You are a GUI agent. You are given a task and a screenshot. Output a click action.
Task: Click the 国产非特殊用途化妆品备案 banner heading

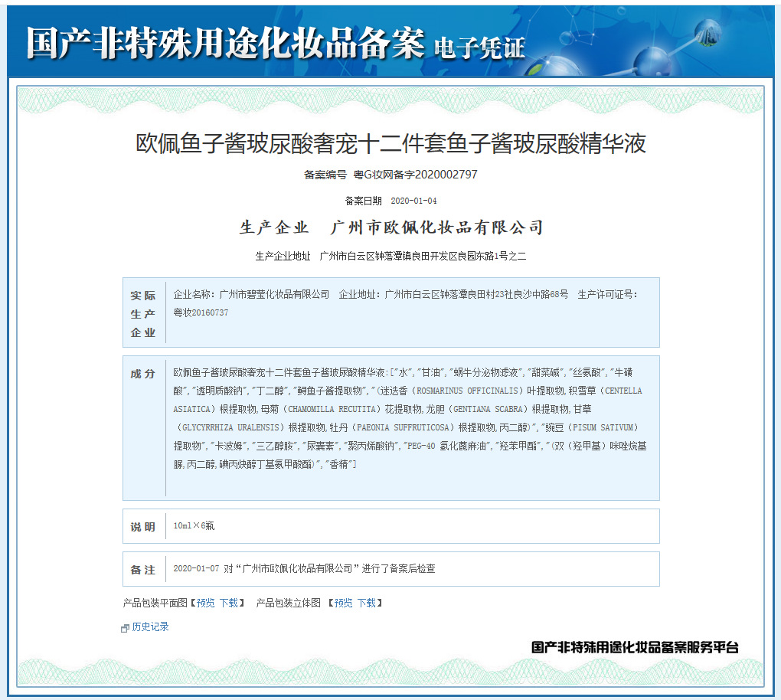coord(226,43)
